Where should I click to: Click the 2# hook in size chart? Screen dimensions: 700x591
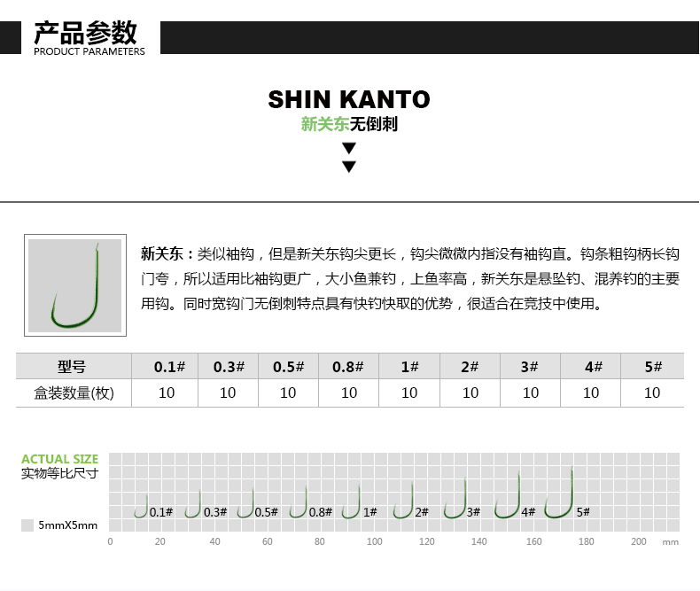point(403,500)
